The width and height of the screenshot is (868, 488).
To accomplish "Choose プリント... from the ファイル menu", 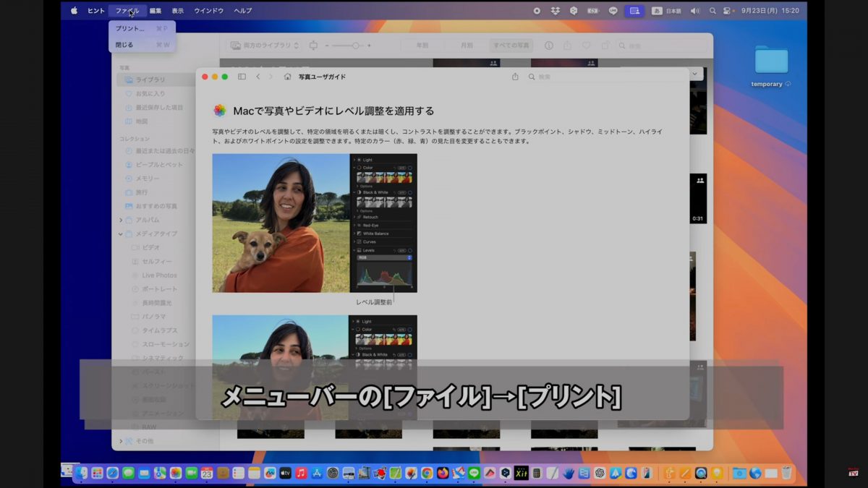I will pyautogui.click(x=142, y=29).
